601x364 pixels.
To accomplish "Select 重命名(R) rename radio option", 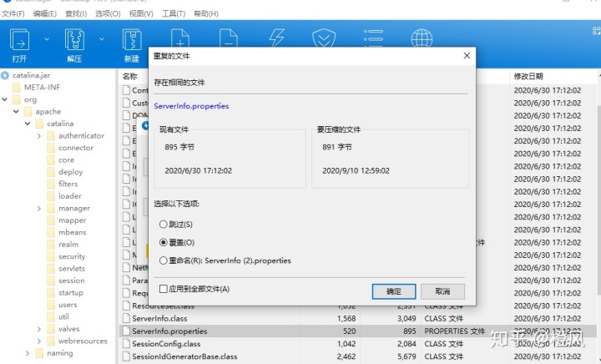I will coord(164,260).
